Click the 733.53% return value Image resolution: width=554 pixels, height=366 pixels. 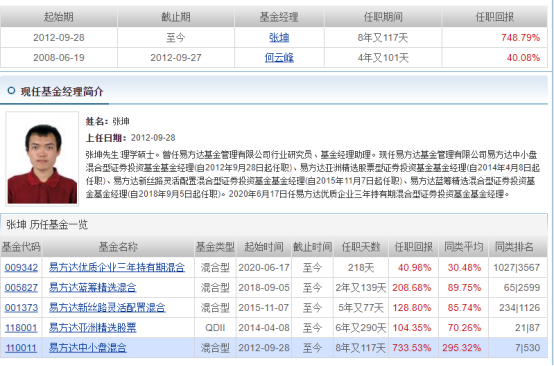click(x=412, y=348)
